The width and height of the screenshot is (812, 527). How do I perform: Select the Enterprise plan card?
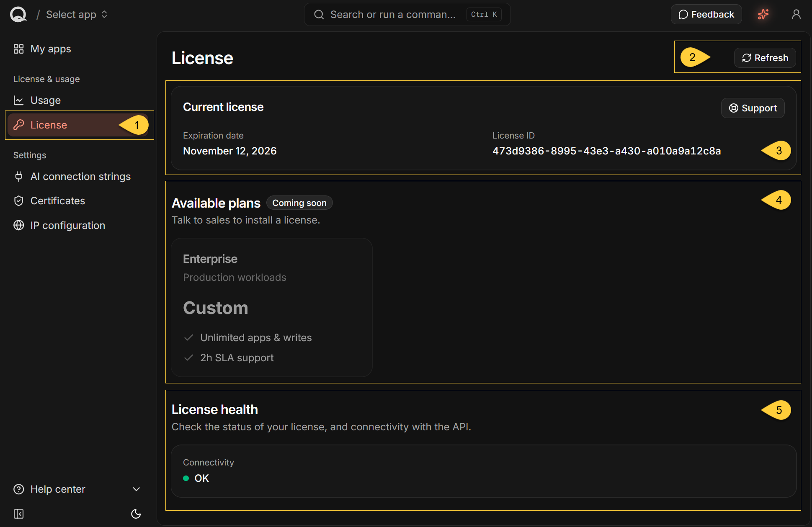(271, 307)
